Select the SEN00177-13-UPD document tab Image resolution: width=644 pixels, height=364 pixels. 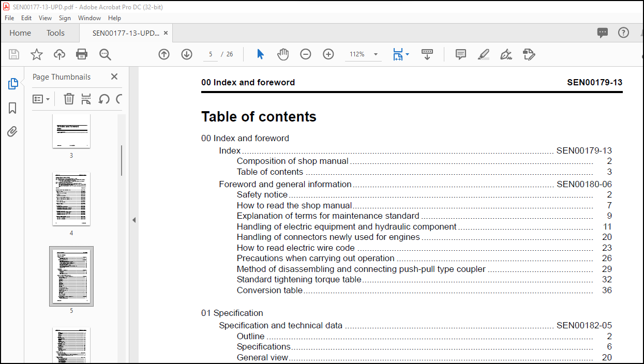pyautogui.click(x=126, y=33)
